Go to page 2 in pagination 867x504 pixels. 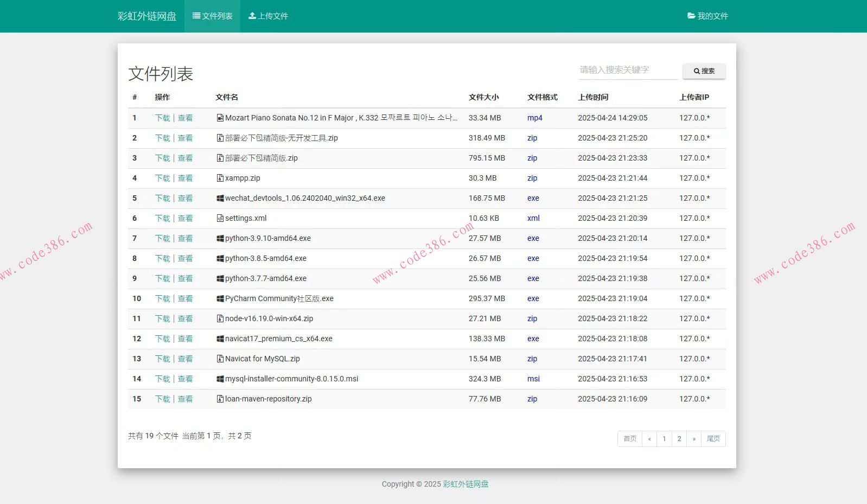click(x=679, y=439)
